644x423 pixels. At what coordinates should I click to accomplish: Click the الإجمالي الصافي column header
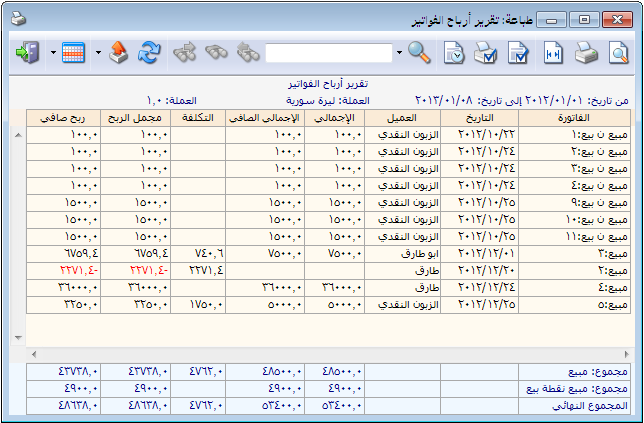264,118
